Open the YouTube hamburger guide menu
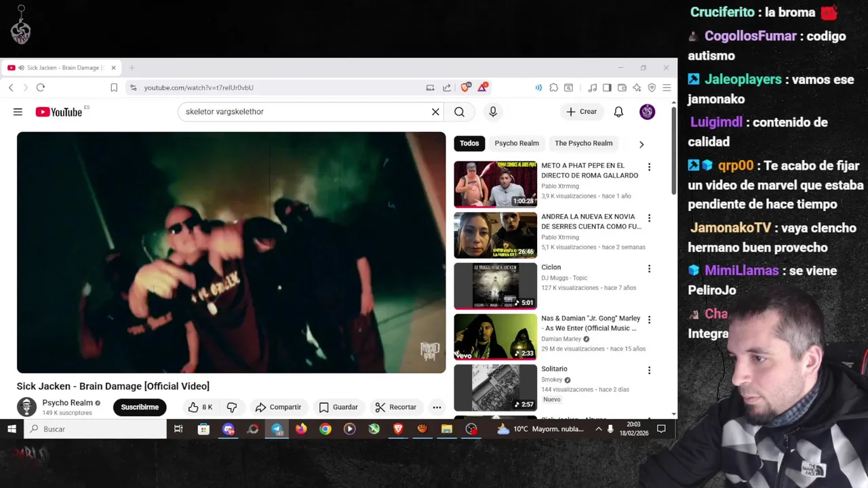 point(18,112)
